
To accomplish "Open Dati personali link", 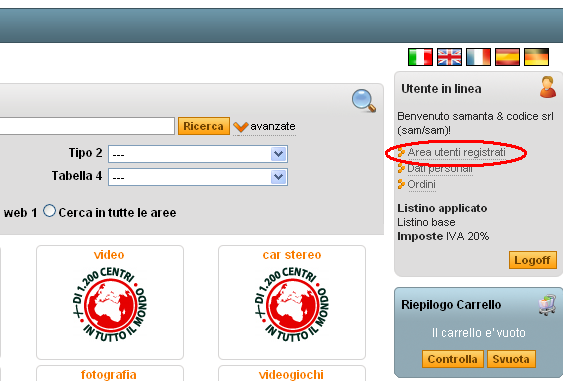I will point(440,168).
